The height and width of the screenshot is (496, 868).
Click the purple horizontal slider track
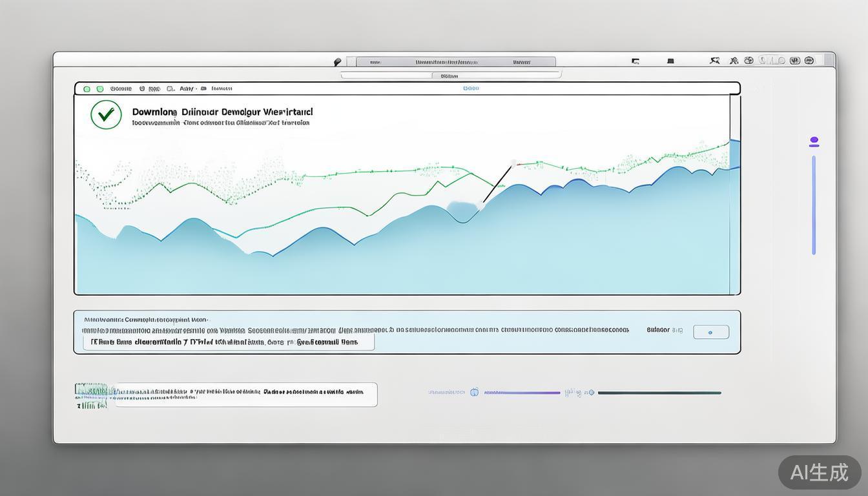click(522, 392)
